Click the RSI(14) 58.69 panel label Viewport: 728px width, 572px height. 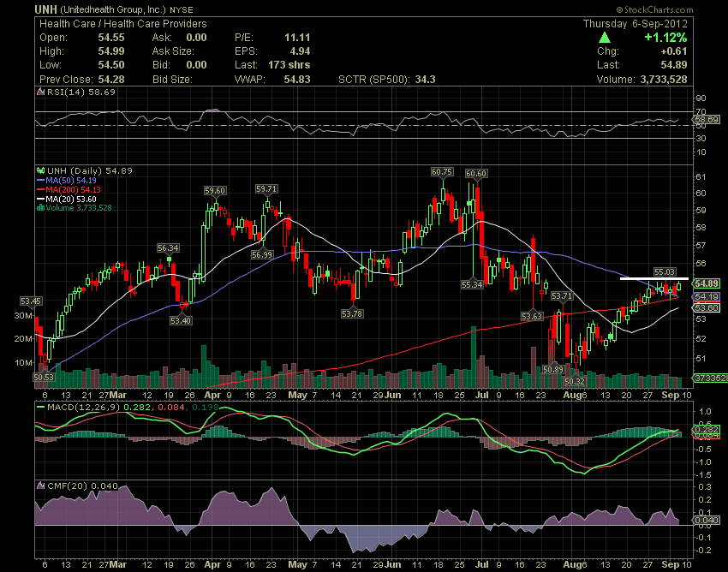(x=81, y=92)
